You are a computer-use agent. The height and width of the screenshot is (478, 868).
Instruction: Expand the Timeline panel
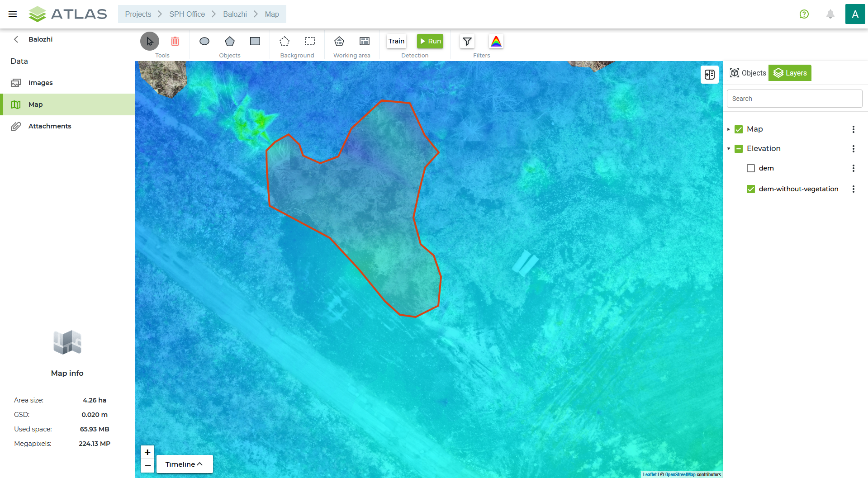tap(185, 464)
